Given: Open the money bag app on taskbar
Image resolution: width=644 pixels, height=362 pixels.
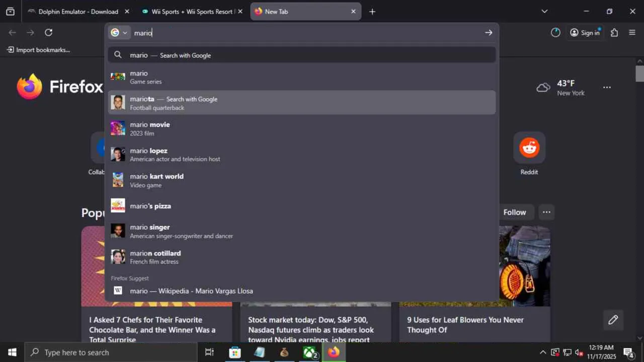Looking at the screenshot, I should 284,352.
